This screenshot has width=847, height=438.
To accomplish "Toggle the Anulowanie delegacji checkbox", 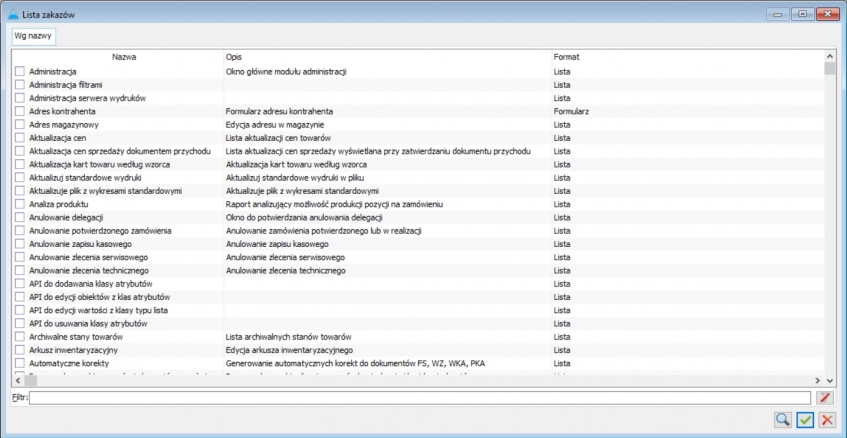I will tap(20, 217).
